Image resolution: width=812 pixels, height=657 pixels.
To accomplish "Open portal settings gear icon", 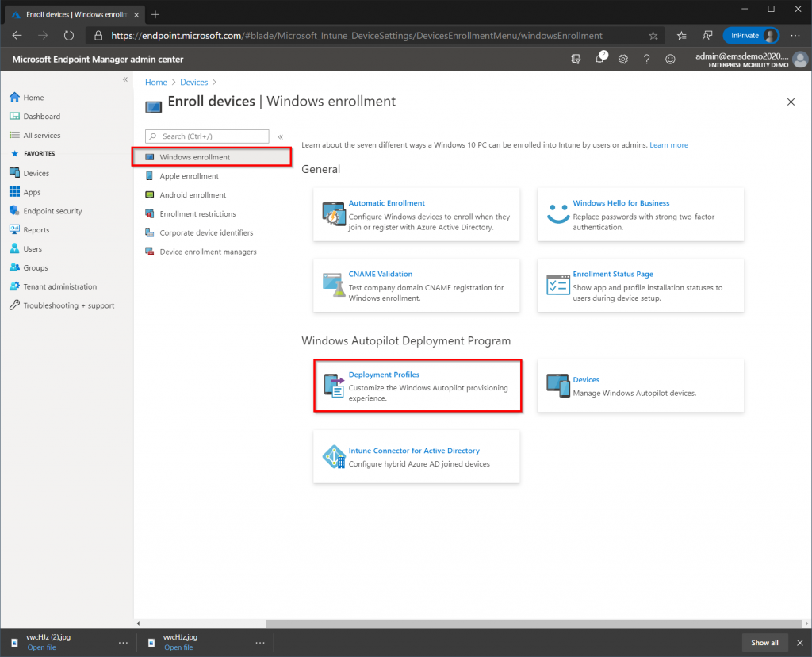I will point(623,59).
